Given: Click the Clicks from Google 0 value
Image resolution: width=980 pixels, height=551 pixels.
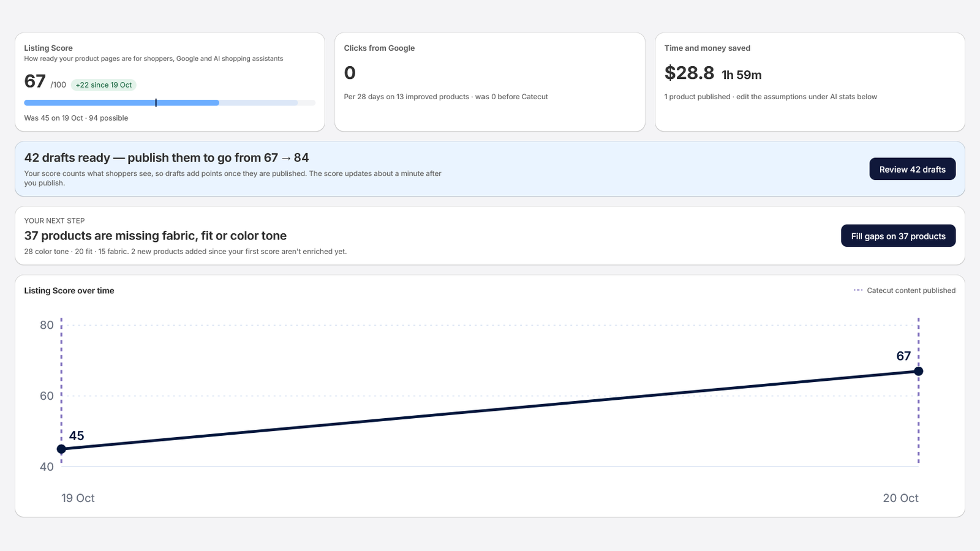Looking at the screenshot, I should (350, 73).
